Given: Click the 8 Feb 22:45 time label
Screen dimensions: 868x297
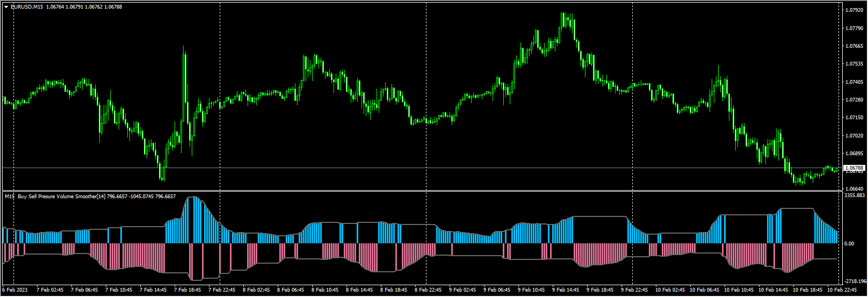Looking at the screenshot, I should tap(428, 290).
